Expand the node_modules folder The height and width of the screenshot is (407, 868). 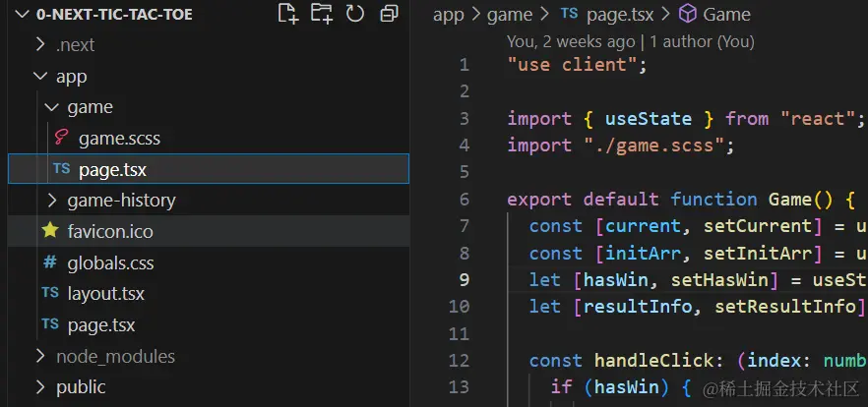39,356
